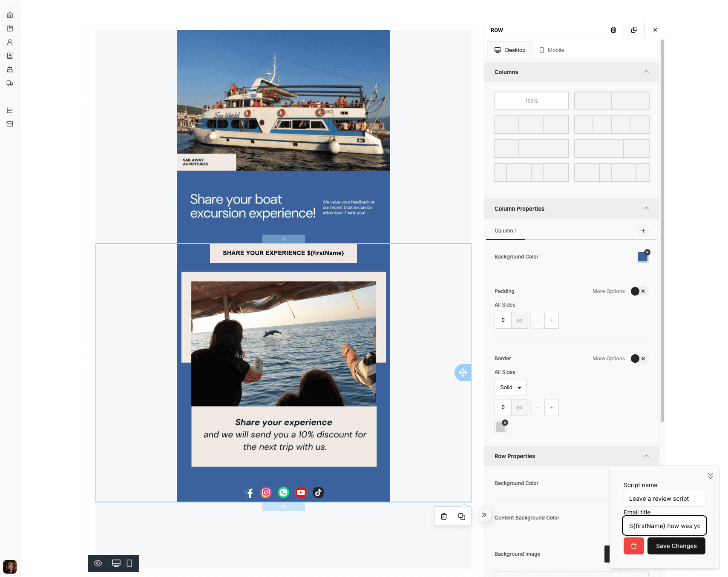Click the panel vertical scrollbar
This screenshot has height=577, width=728.
point(662,230)
